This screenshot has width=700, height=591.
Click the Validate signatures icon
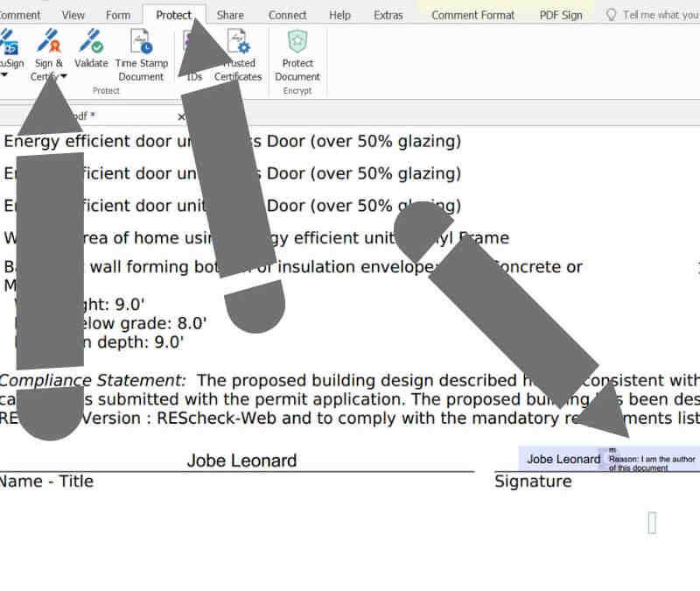coord(91,44)
